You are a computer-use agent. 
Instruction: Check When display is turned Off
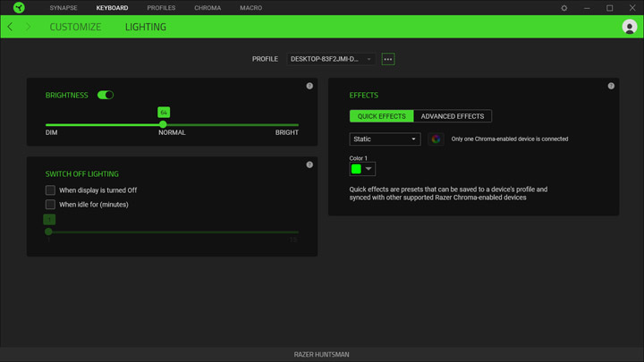click(x=50, y=190)
